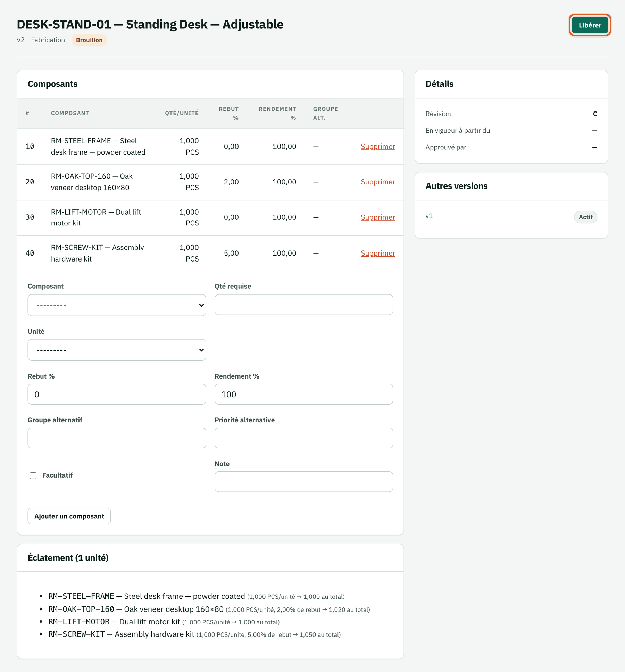Click the REBUT % column header
The height and width of the screenshot is (672, 625).
(x=229, y=114)
